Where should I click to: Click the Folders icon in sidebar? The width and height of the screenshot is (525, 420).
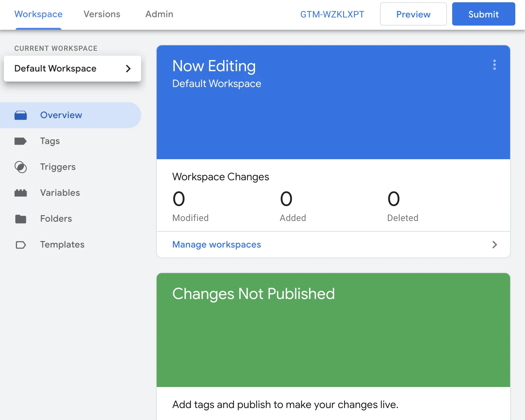[21, 219]
